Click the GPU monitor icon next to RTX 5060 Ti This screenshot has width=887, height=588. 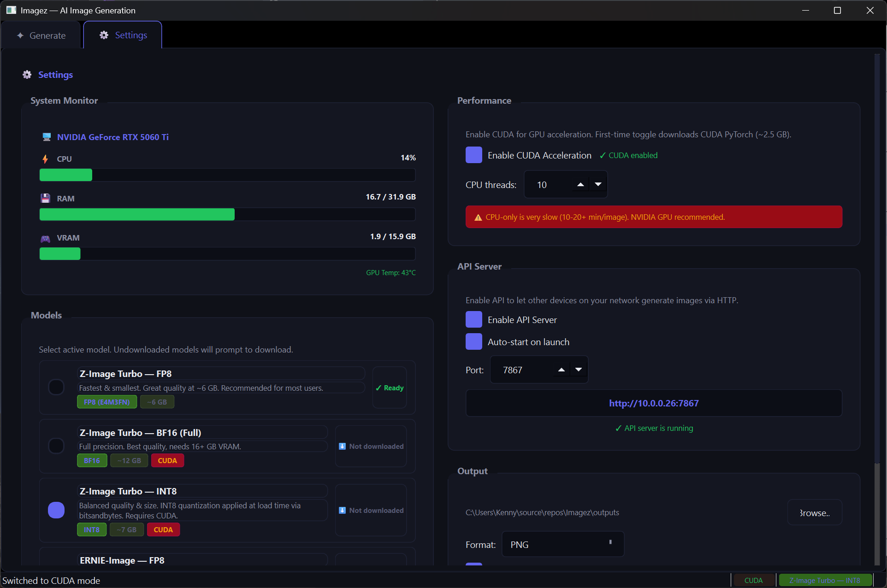(47, 137)
